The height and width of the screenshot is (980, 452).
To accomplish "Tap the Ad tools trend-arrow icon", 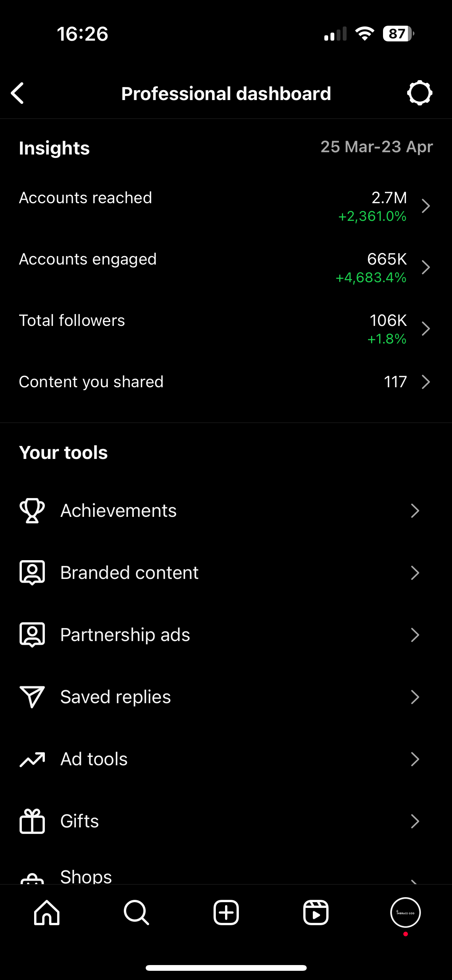I will click(x=32, y=759).
